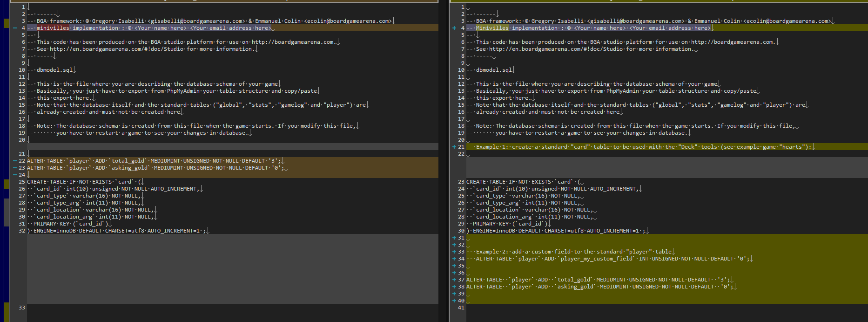The image size is (868, 322).
Task: Click the plus marker beside right line 4
Action: point(454,28)
